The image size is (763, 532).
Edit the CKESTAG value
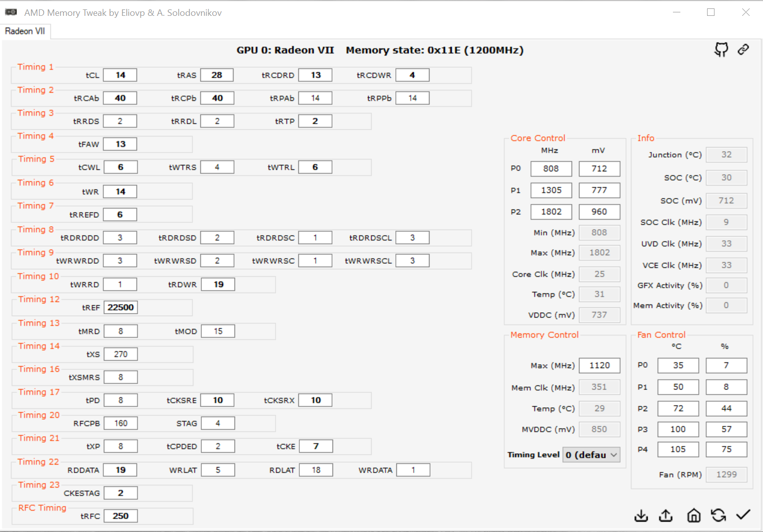[121, 493]
